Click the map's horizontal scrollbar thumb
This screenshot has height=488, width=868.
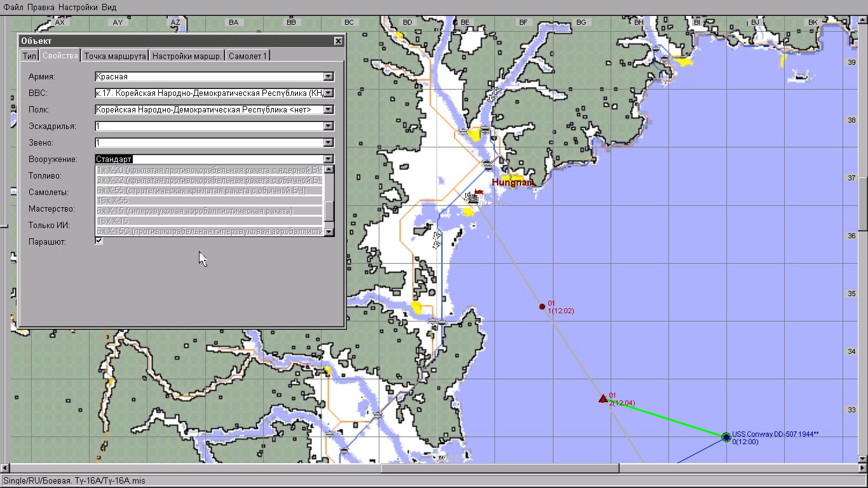pos(499,469)
